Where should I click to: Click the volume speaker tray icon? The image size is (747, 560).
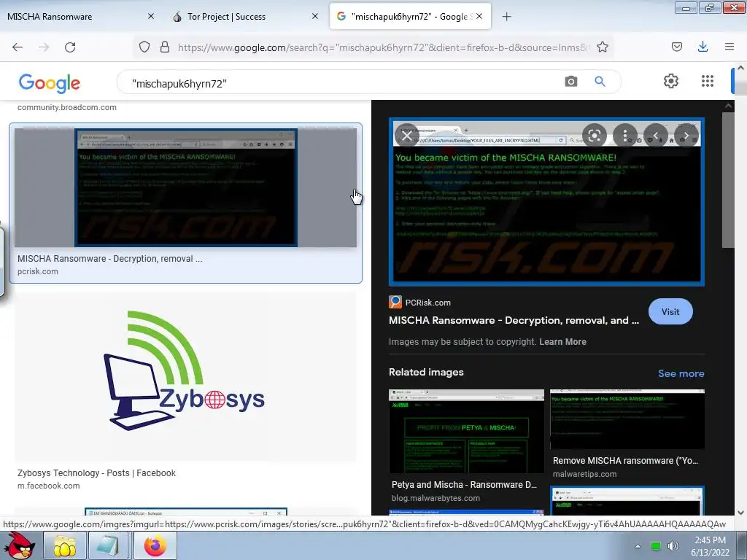(x=673, y=546)
